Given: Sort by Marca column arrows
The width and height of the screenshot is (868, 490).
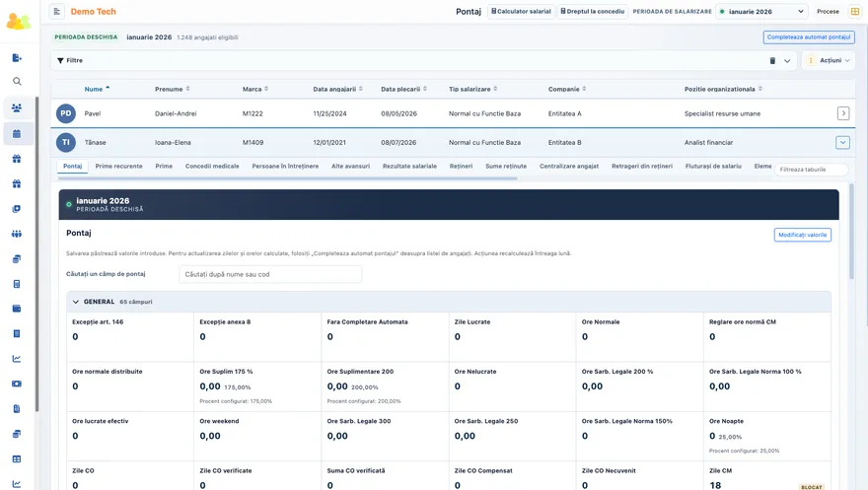Looking at the screenshot, I should (266, 89).
